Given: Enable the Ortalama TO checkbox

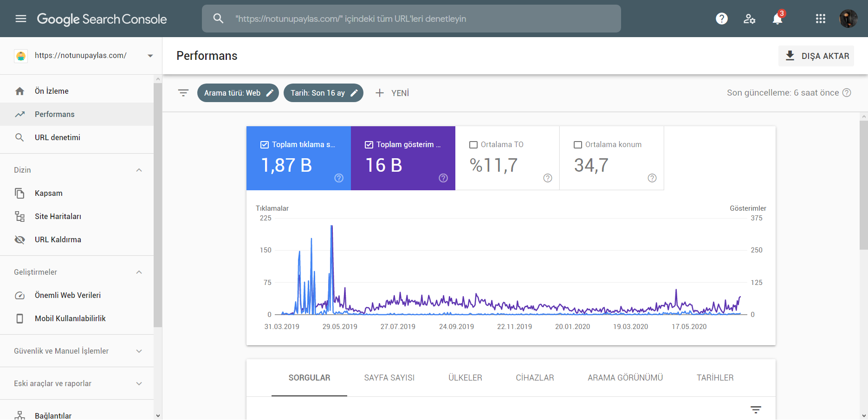Looking at the screenshot, I should 473,145.
